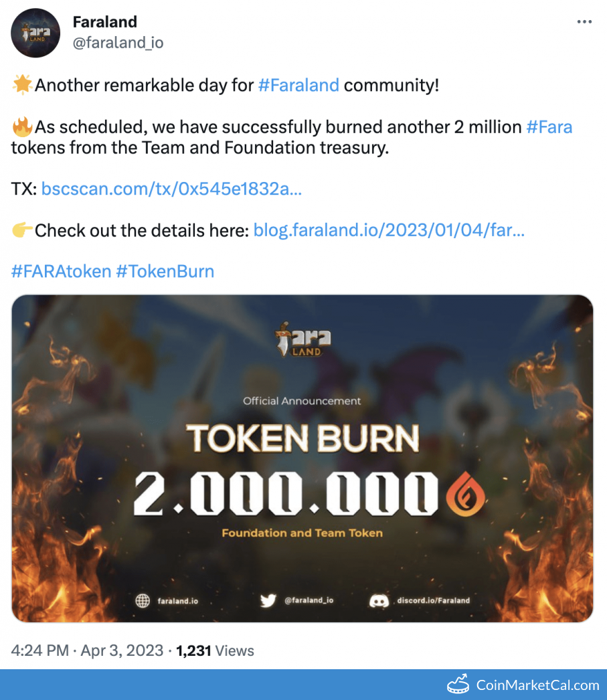Viewport: 607px width, 700px height.
Task: Open the Faraland display name profile
Action: [x=104, y=22]
